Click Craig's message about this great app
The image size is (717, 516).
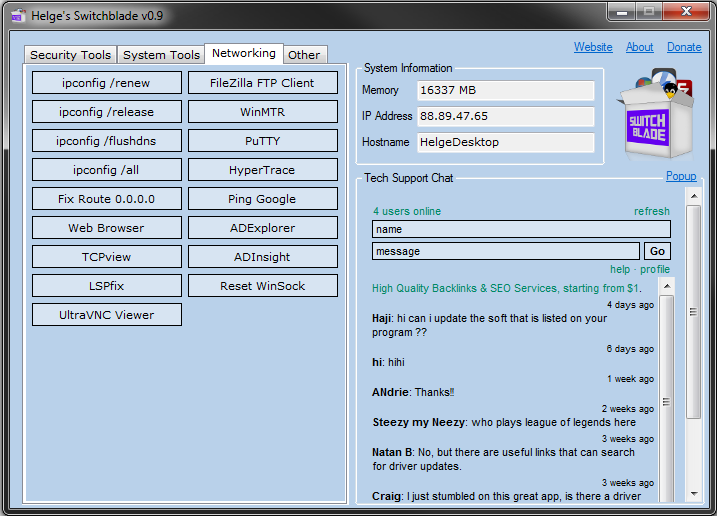coord(507,496)
